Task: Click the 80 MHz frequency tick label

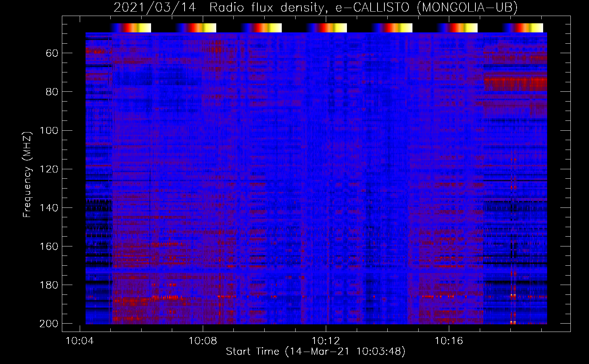Action: [52, 92]
